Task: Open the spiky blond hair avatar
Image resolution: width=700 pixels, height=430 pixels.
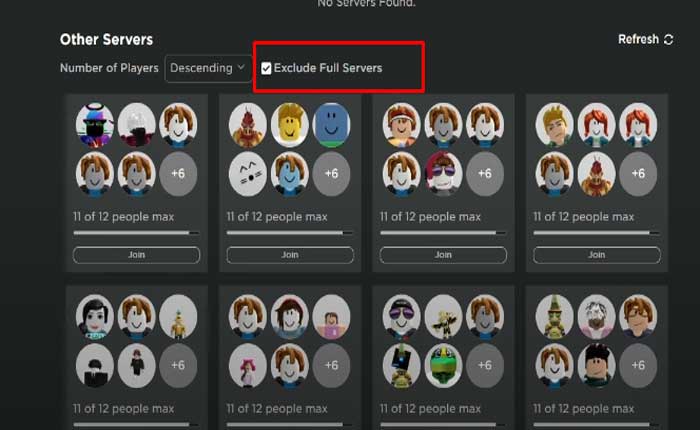Action: (x=554, y=125)
